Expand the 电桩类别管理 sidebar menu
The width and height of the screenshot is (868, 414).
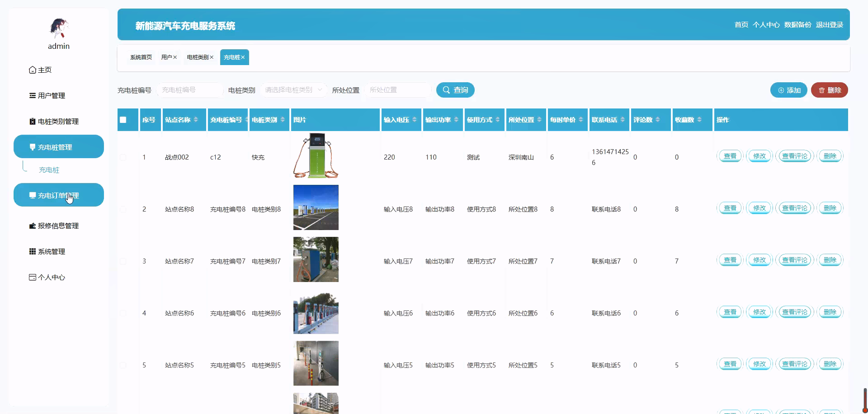coord(59,122)
